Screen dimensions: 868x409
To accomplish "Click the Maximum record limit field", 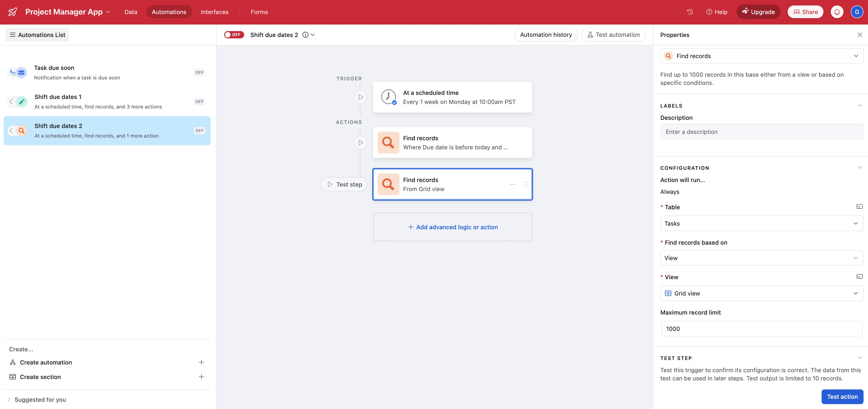I will pos(761,329).
